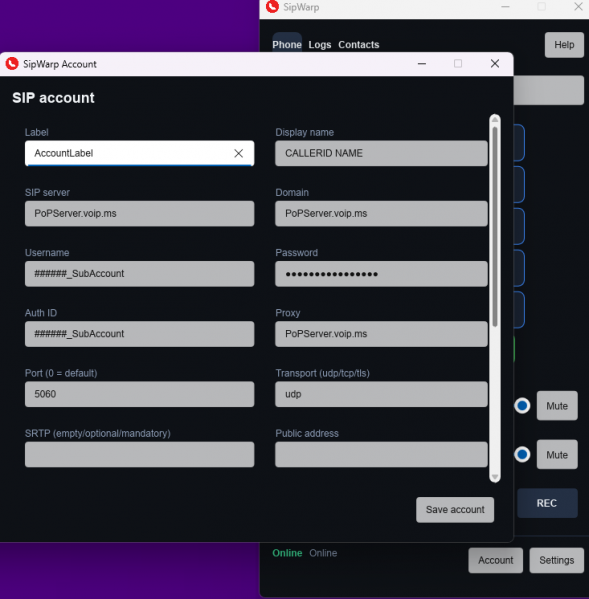This screenshot has width=589, height=599.
Task: Select the Transport field showing udp
Action: click(381, 394)
